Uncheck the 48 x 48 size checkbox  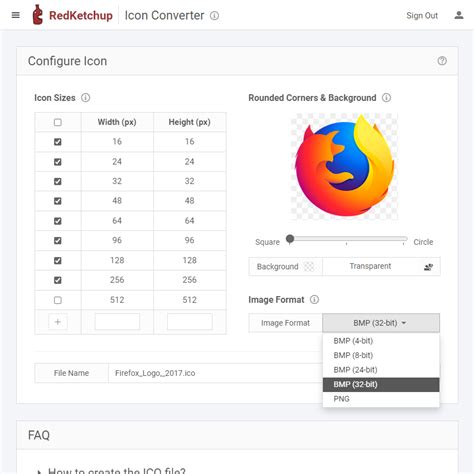58,201
